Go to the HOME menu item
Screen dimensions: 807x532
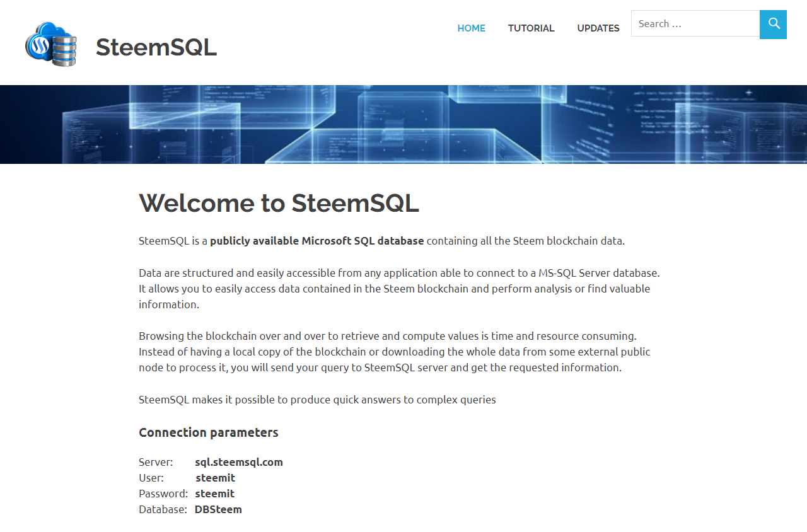(x=472, y=28)
